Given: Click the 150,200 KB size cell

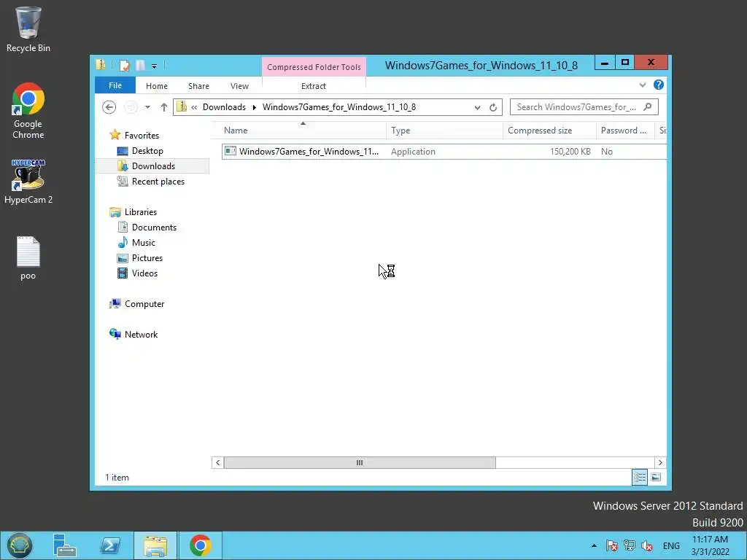Looking at the screenshot, I should click(x=570, y=152).
